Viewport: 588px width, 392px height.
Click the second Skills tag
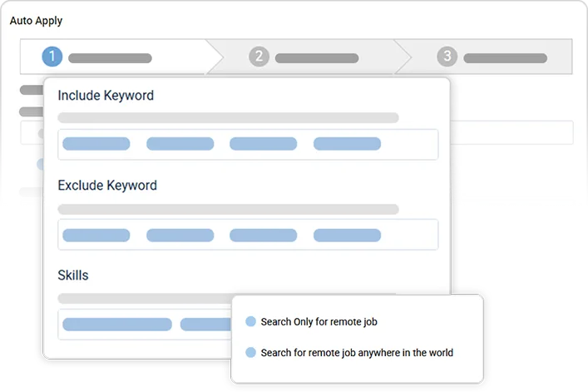tap(205, 325)
